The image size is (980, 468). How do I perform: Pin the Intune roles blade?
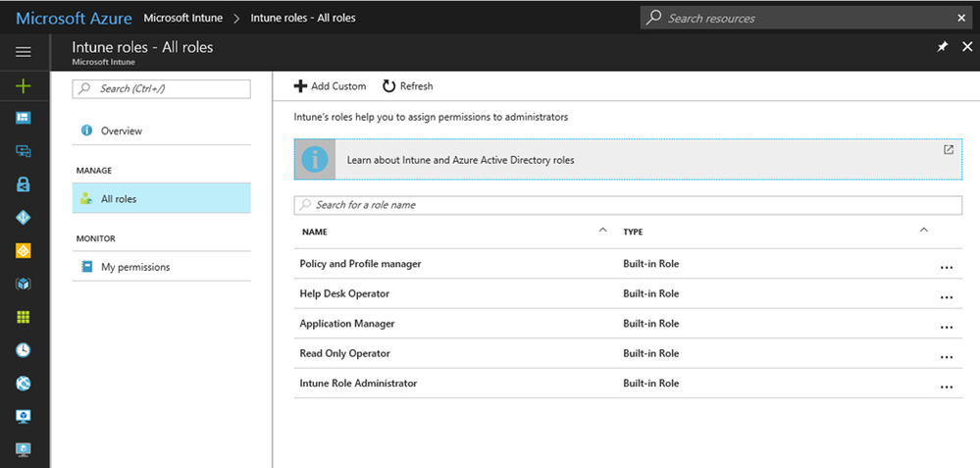coord(942,47)
